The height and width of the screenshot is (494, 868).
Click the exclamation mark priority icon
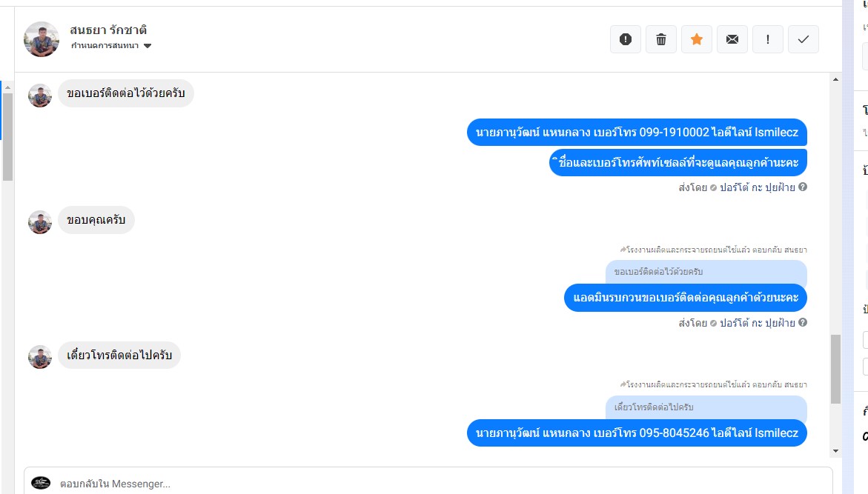[767, 39]
